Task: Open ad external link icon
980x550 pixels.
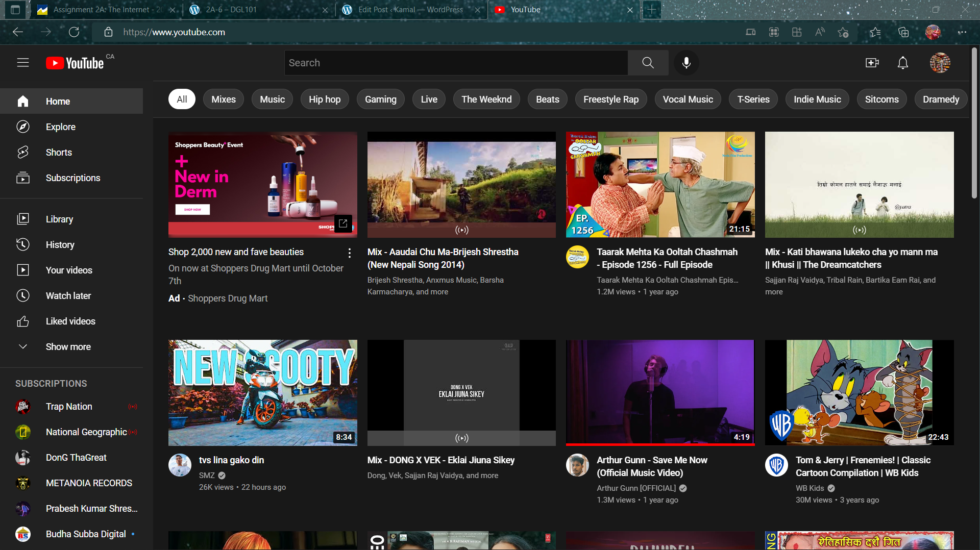Action: (x=343, y=223)
